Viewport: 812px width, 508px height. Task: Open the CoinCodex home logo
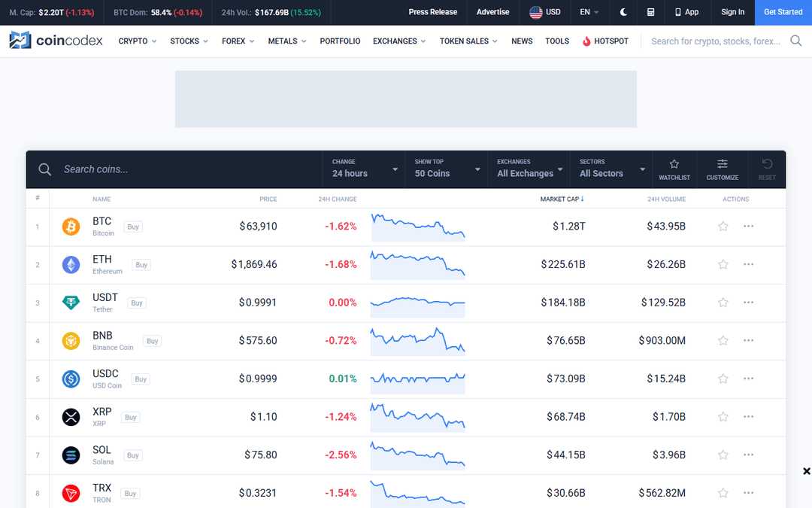point(56,41)
